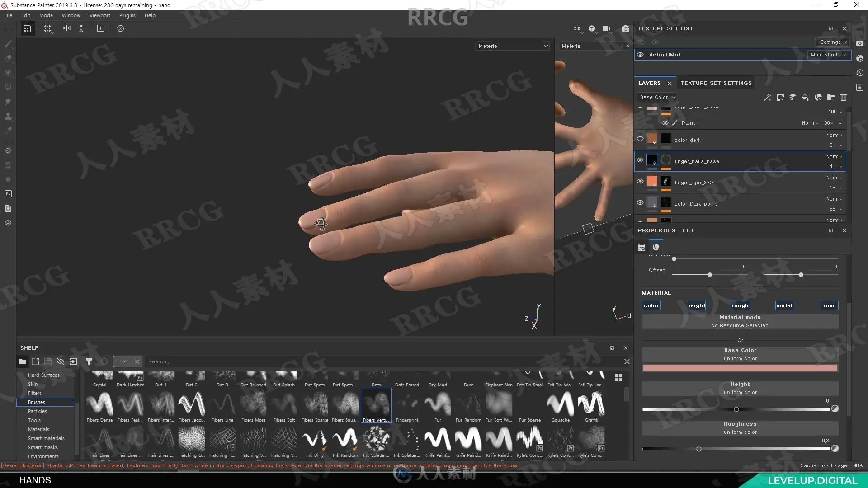Open blend mode dropdown for finger_nails_base layer
This screenshot has height=488, width=868.
coord(835,156)
